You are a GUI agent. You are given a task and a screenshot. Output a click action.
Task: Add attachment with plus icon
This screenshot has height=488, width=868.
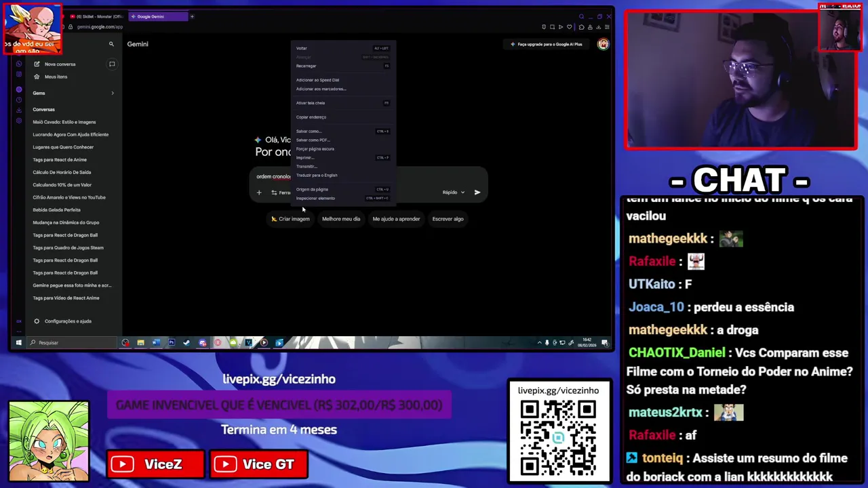tap(258, 192)
